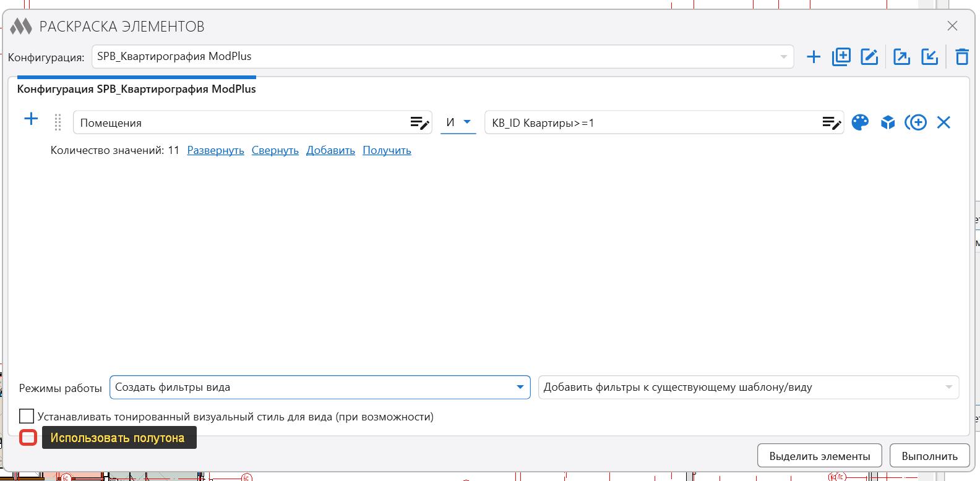Click the Развернуть link
This screenshot has width=980, height=481.
216,150
